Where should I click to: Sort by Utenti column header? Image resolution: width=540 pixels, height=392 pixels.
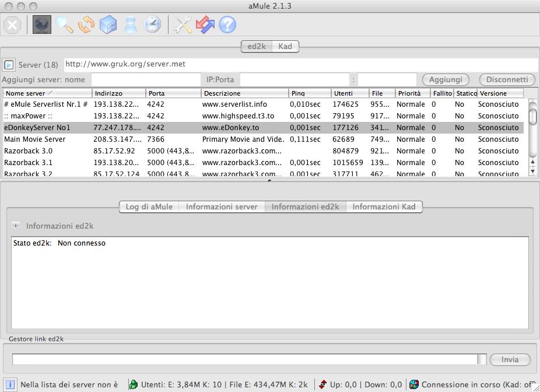(x=350, y=93)
